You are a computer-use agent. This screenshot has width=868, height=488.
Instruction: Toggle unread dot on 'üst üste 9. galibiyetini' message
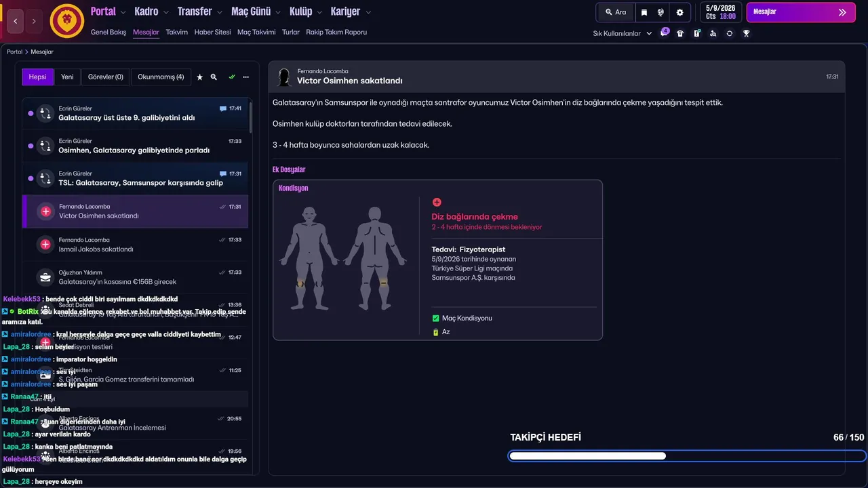[x=31, y=114]
